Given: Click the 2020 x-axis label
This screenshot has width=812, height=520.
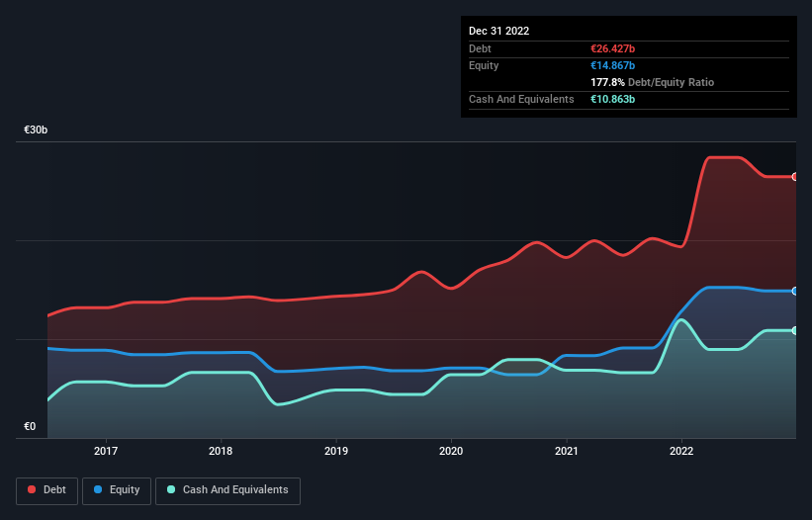Looking at the screenshot, I should tap(451, 451).
